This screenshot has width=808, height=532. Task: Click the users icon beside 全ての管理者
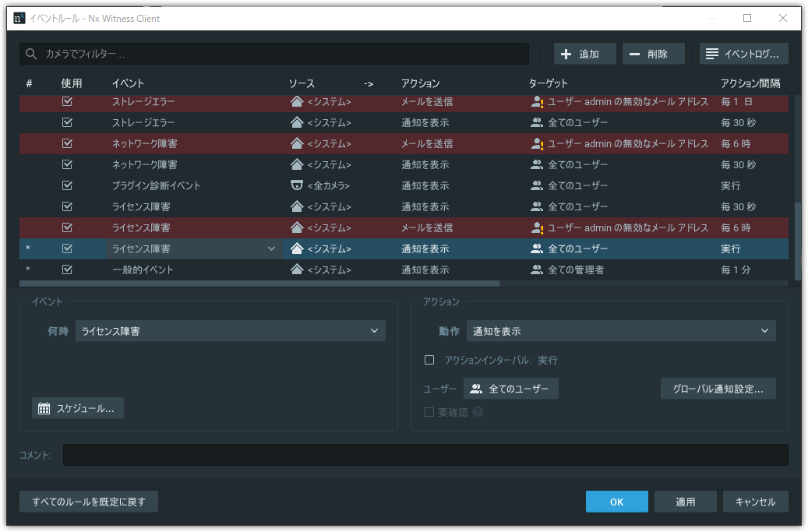[x=537, y=270]
